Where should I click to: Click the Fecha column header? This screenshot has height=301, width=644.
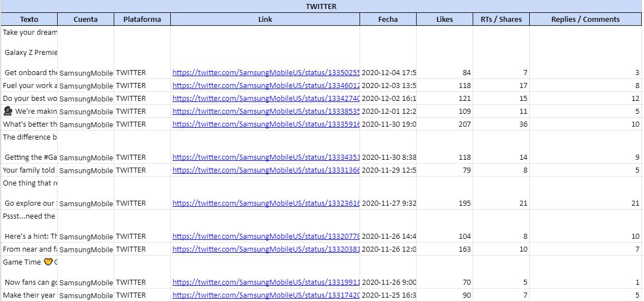point(388,19)
